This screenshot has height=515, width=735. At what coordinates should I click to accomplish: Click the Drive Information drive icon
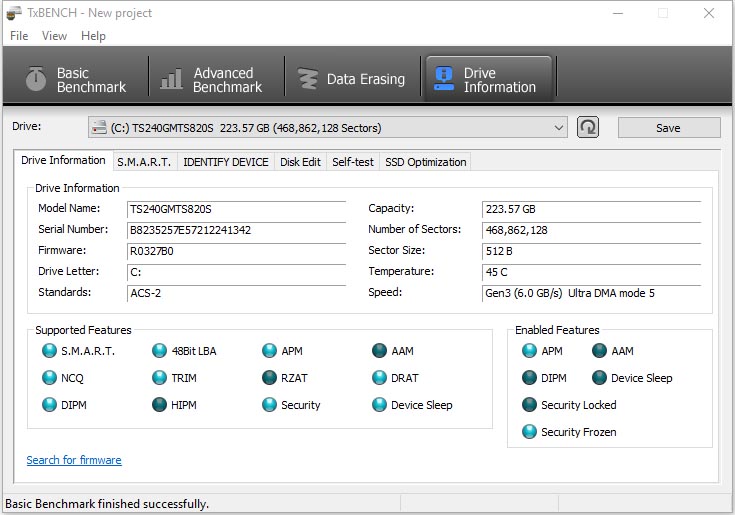tap(444, 78)
